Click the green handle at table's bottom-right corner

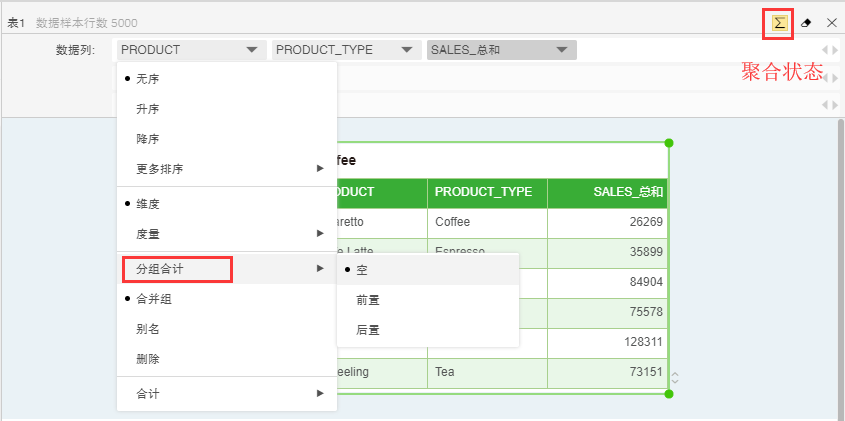669,393
